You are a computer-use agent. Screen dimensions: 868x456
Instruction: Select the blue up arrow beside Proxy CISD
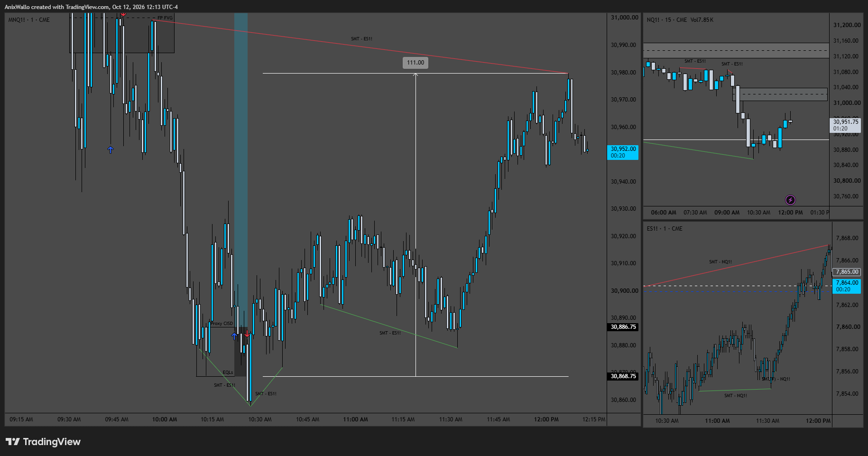(x=234, y=336)
